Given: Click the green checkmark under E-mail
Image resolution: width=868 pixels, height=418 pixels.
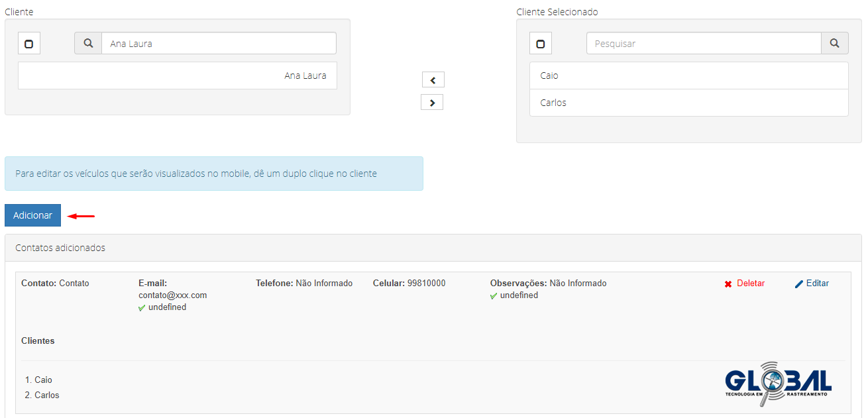Looking at the screenshot, I should click(142, 308).
